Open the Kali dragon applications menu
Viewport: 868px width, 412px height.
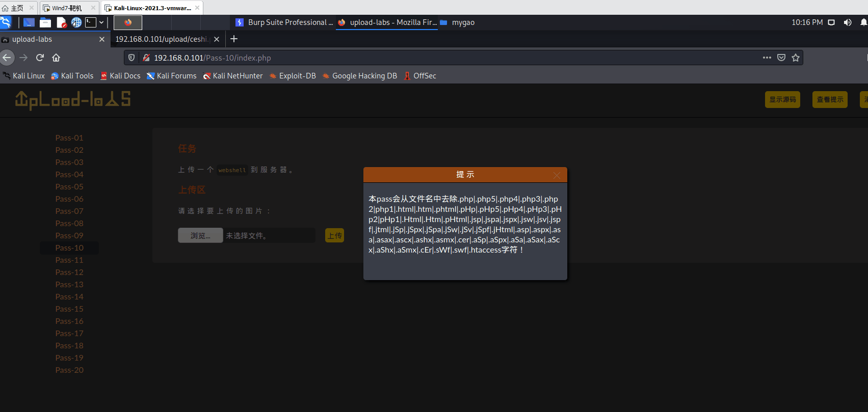[6, 22]
